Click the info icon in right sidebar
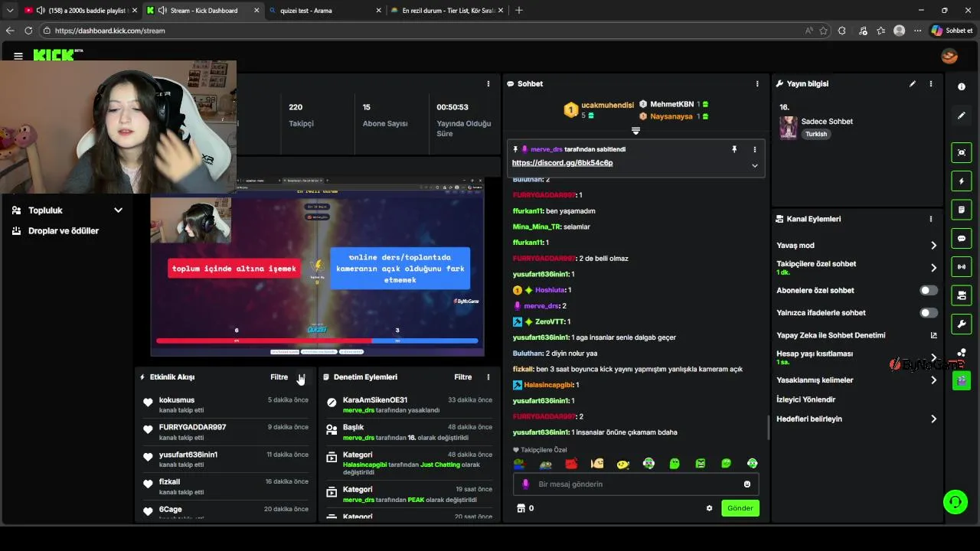This screenshot has width=980, height=551. point(962,87)
